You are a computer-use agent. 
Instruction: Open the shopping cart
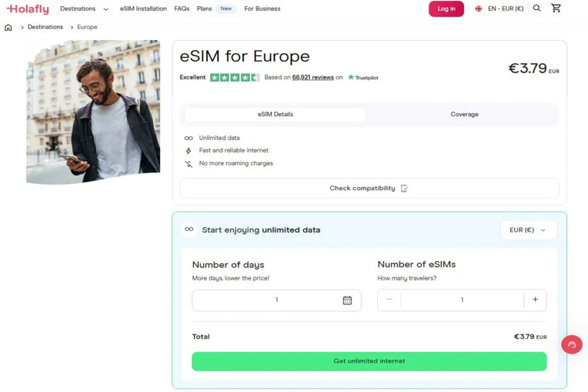pos(556,8)
